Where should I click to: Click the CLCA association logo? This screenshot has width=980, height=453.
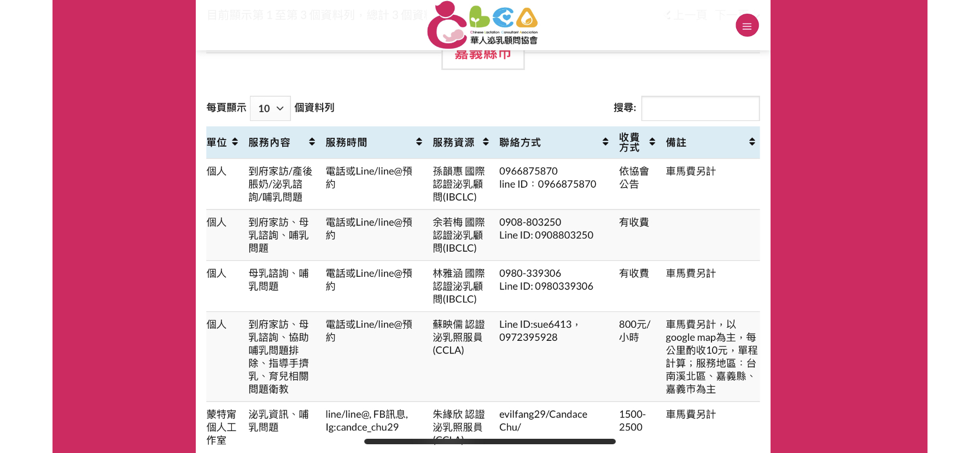coord(482,25)
